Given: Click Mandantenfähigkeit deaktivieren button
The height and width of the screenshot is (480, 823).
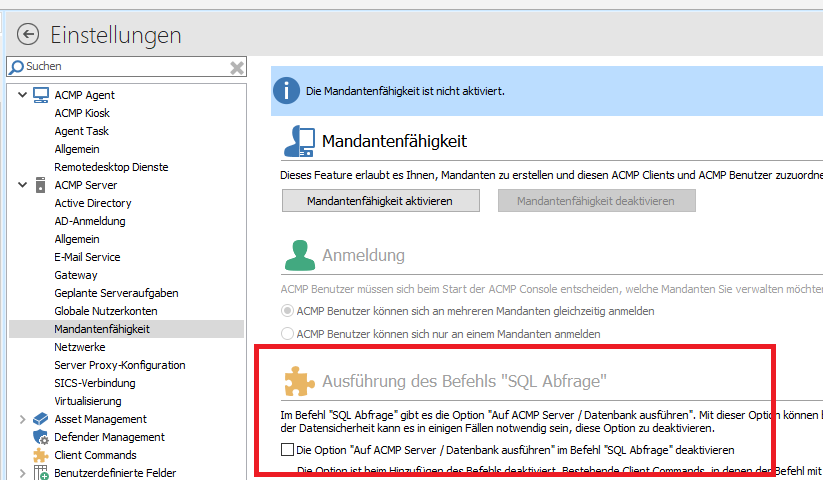Looking at the screenshot, I should pyautogui.click(x=596, y=201).
